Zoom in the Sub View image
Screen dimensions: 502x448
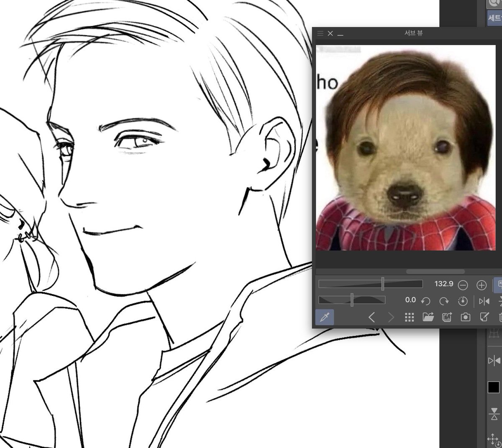click(x=482, y=285)
